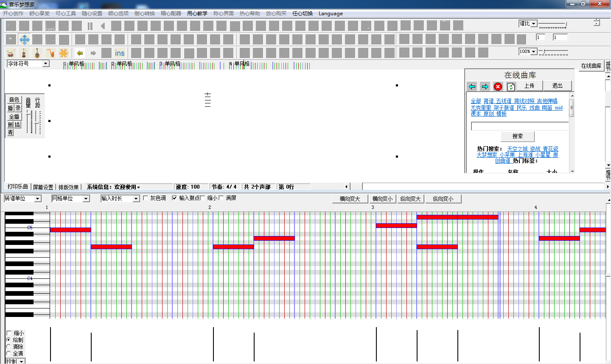The height and width of the screenshot is (364, 611).
Task: Click the 搜索 search button
Action: pyautogui.click(x=518, y=136)
